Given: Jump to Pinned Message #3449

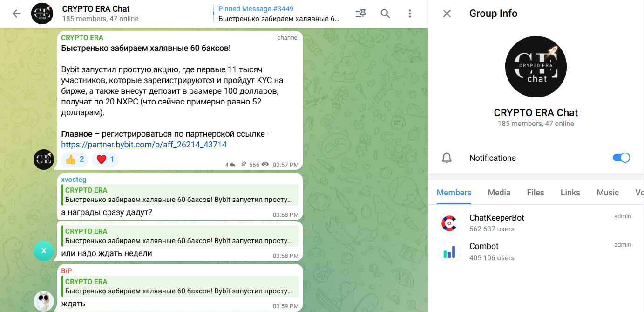Looking at the screenshot, I should 278,14.
